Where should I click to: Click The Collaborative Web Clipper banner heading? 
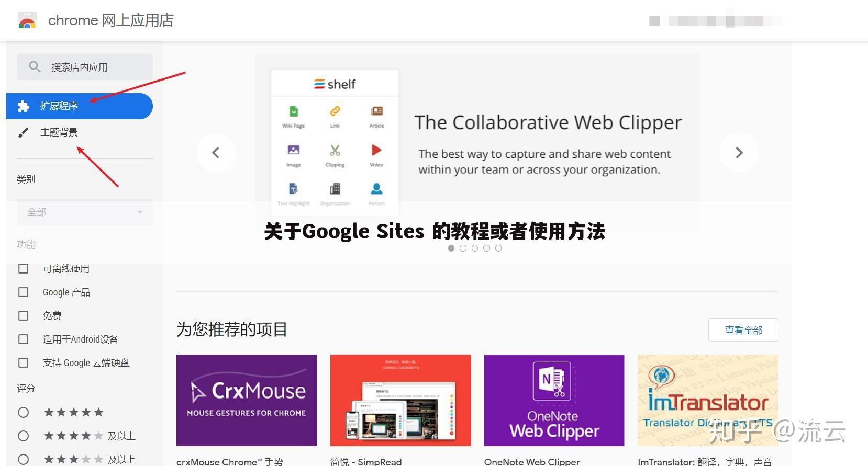pyautogui.click(x=548, y=122)
